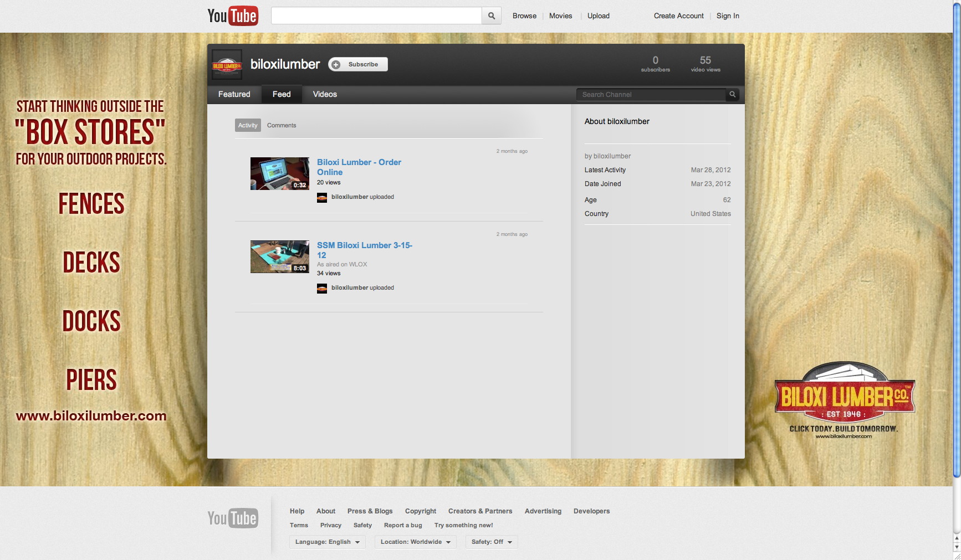Click inside the Search Channel field
The height and width of the screenshot is (560, 961).
(x=651, y=95)
